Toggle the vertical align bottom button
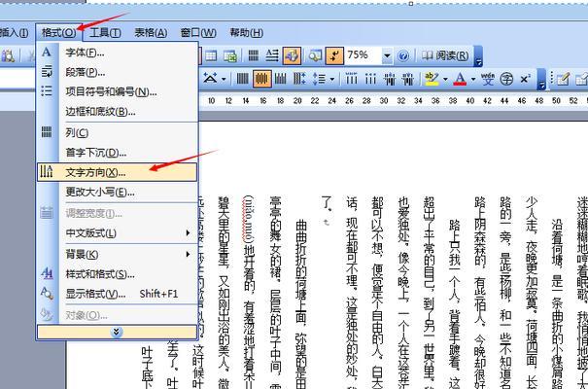The width and height of the screenshot is (588, 389). coord(281,79)
